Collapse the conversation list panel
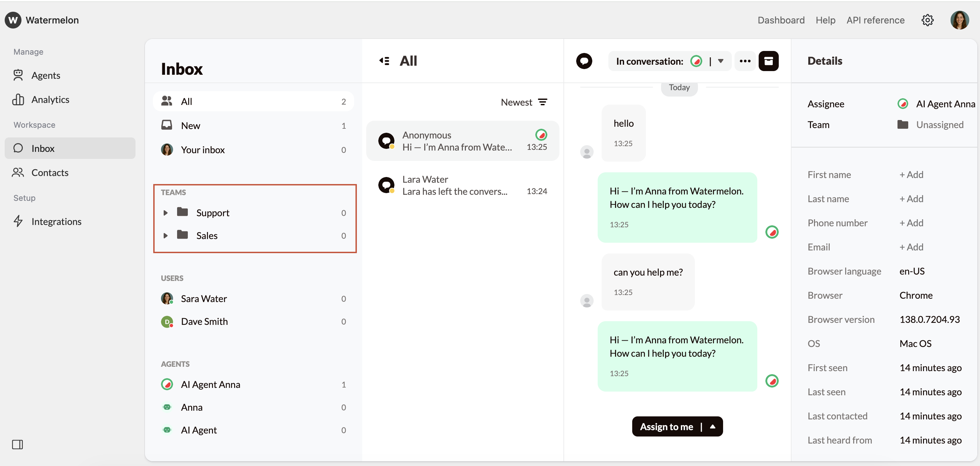Screen dimensions: 980x466 point(384,61)
